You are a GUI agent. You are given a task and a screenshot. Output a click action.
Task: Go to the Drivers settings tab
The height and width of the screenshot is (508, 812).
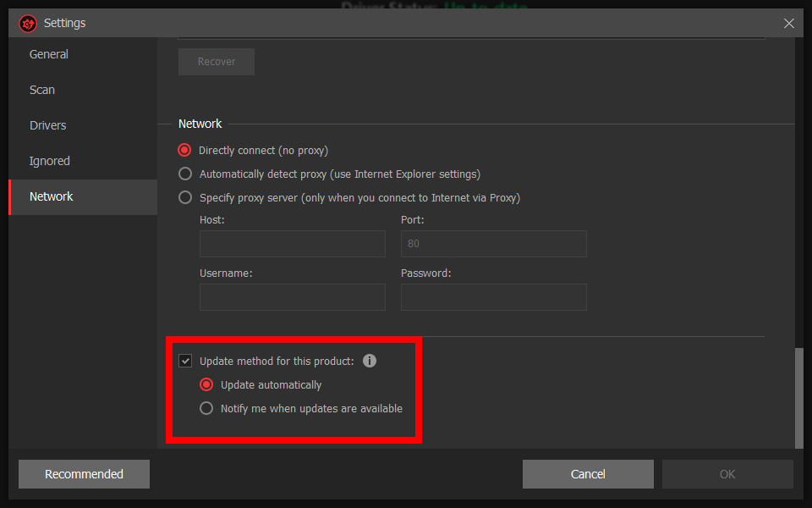pyautogui.click(x=48, y=125)
